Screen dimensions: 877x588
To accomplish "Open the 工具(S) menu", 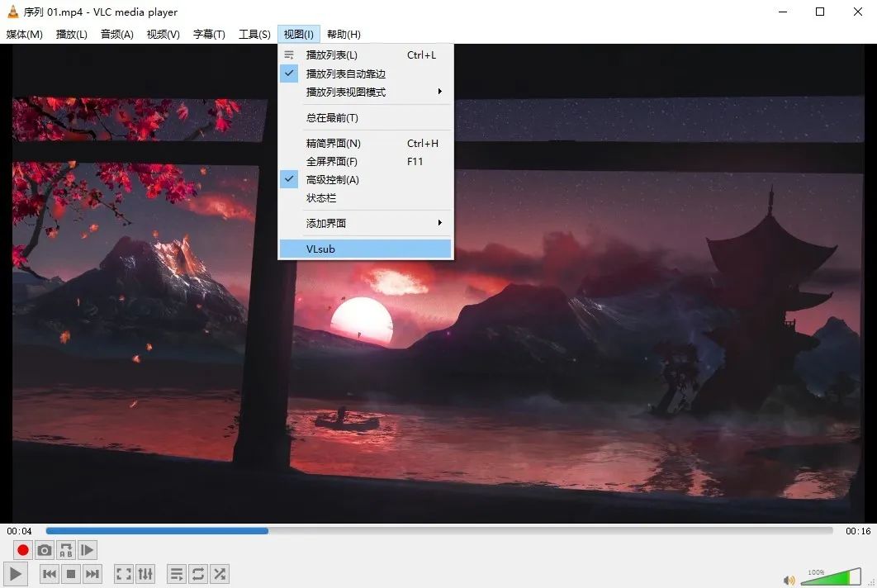I will [254, 34].
